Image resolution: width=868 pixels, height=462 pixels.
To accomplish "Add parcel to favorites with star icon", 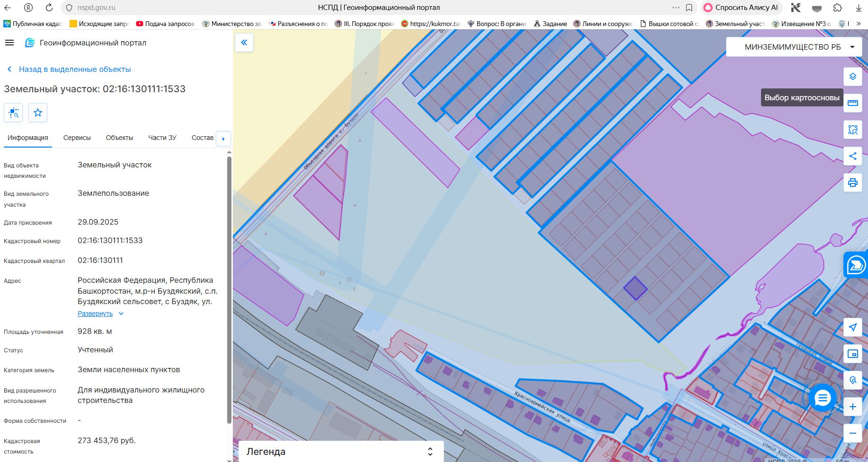I will click(x=38, y=113).
